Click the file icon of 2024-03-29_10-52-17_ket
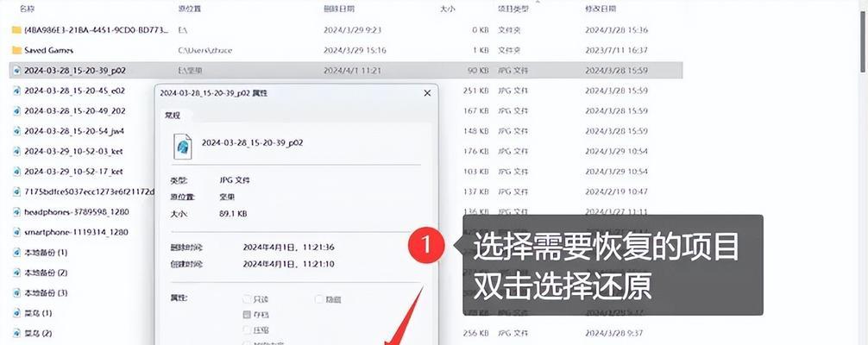The width and height of the screenshot is (868, 345). (17, 172)
